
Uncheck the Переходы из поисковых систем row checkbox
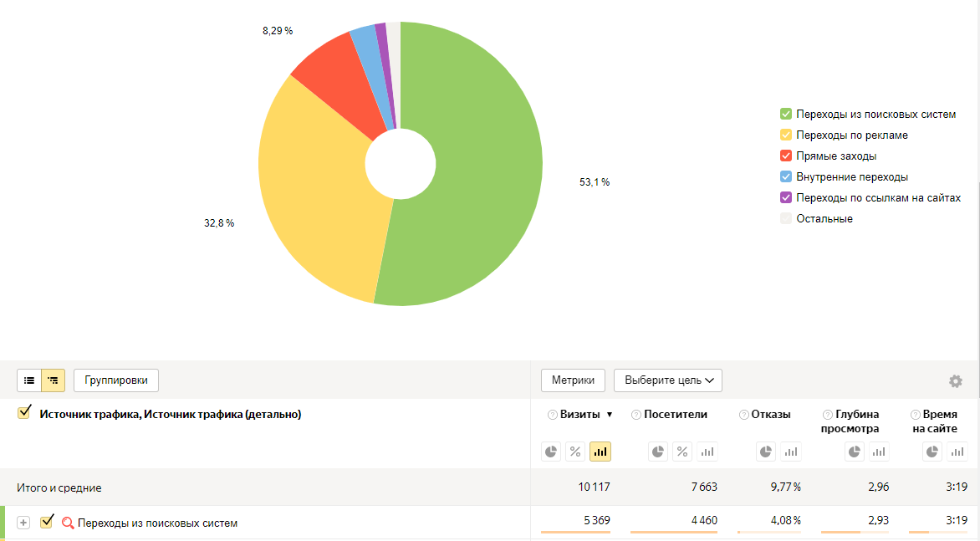[x=47, y=522]
